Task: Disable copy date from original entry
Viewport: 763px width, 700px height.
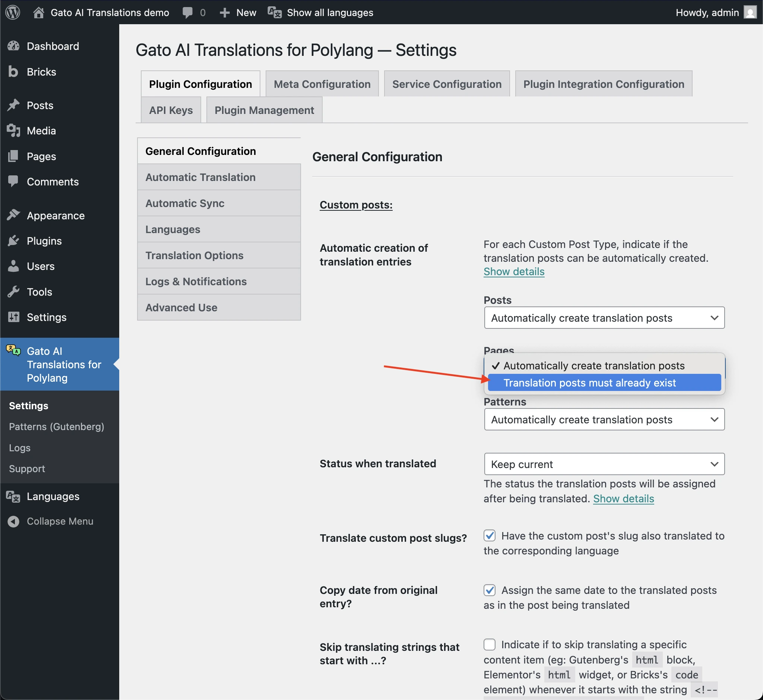Action: (490, 590)
